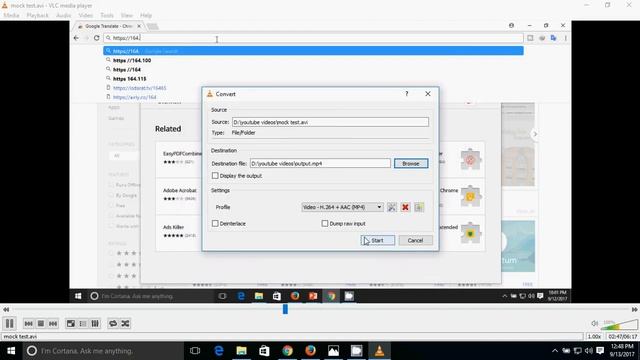This screenshot has height=360, width=640.
Task: Click the Cortana search box on the main taskbar
Action: pyautogui.click(x=103, y=351)
